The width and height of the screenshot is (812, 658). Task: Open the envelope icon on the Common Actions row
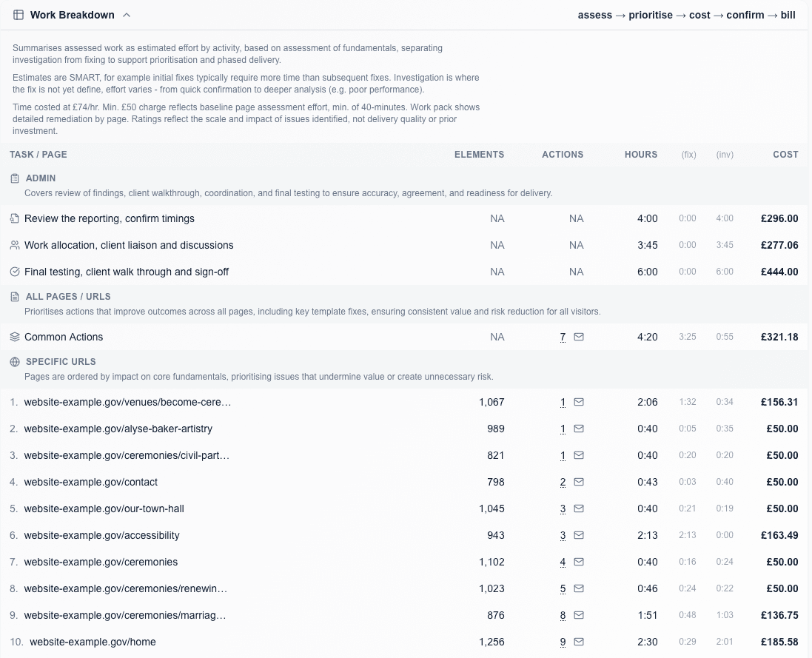coord(579,336)
